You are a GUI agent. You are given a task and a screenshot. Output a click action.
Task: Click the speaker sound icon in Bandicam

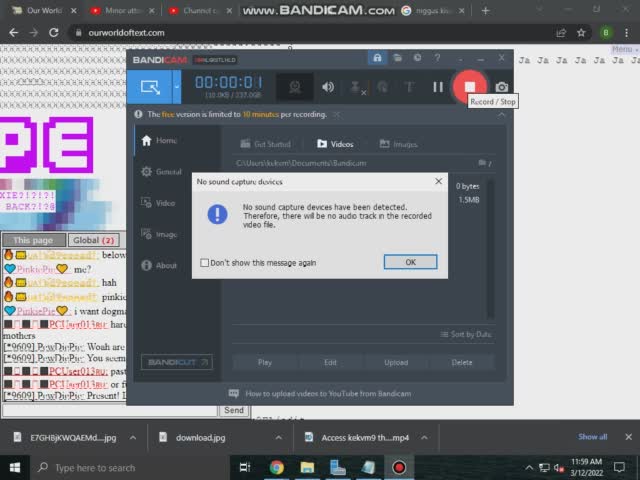pyautogui.click(x=328, y=87)
